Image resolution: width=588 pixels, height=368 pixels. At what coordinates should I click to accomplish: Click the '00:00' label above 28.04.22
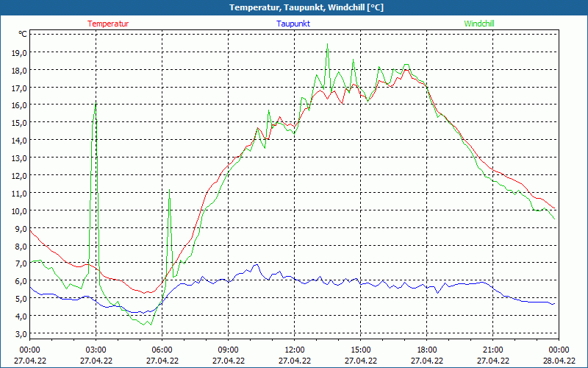559,350
